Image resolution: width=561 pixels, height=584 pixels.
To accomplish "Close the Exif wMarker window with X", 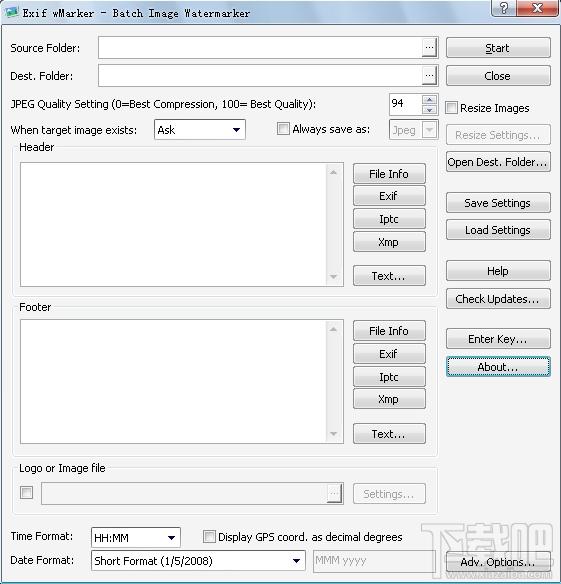I will click(538, 8).
